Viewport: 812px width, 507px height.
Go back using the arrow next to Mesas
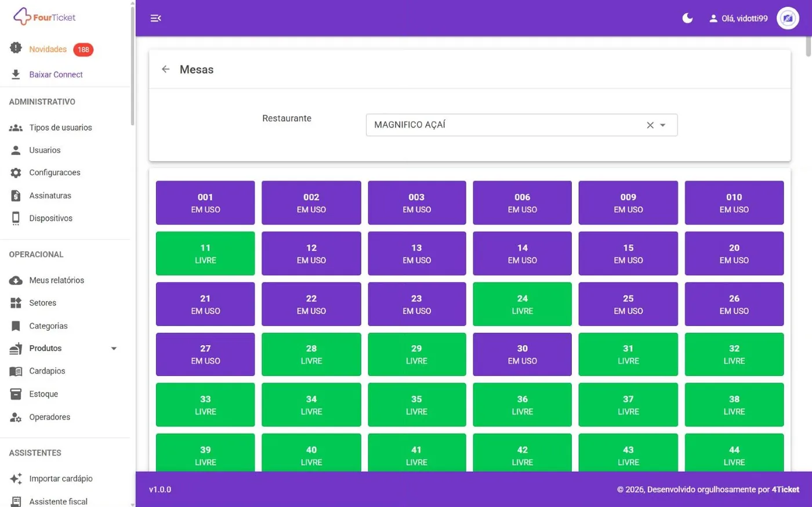point(166,69)
